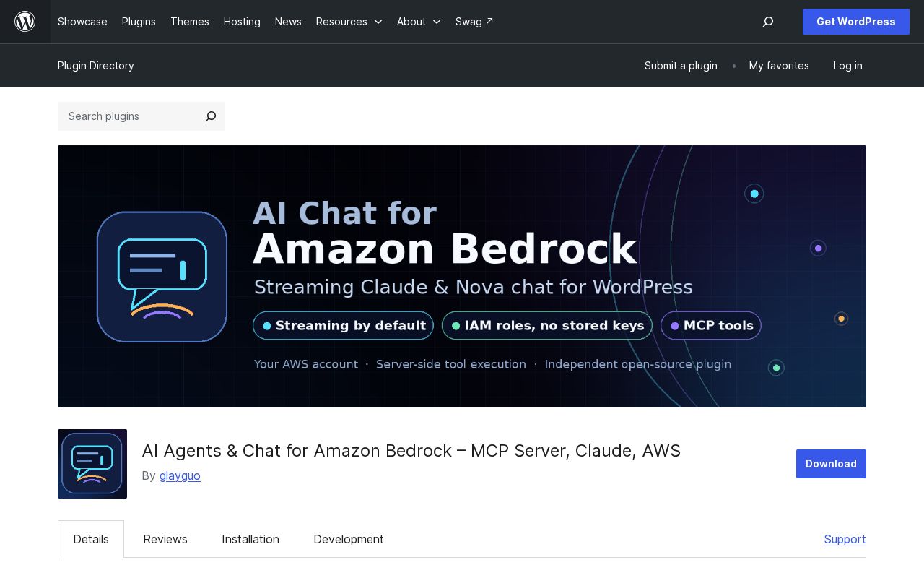The image size is (924, 578).
Task: Click Submit a plugin link
Action: coord(681,66)
